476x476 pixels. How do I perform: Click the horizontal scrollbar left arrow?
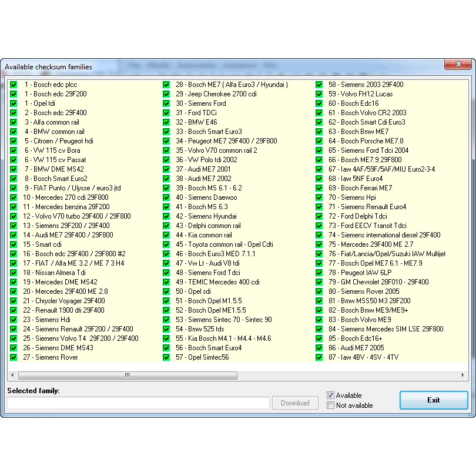coord(12,376)
